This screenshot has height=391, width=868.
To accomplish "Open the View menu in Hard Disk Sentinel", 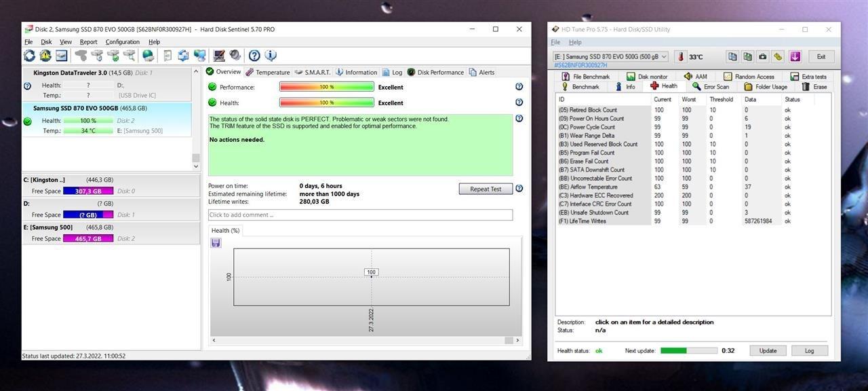I will click(66, 42).
